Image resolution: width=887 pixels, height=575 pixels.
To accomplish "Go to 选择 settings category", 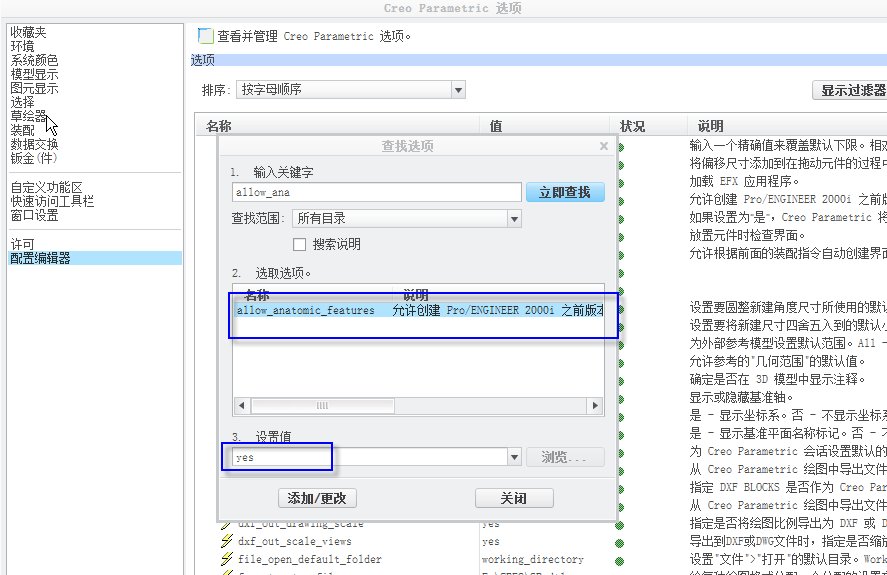I will pos(23,102).
